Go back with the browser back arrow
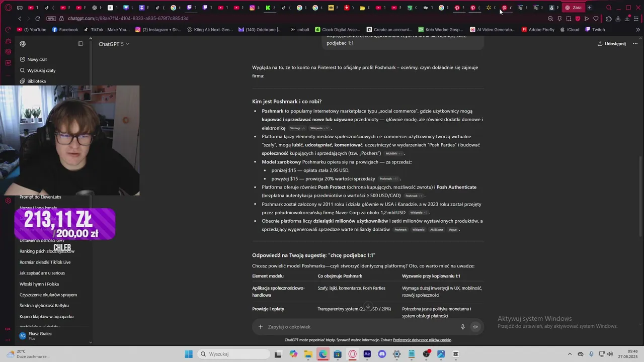 [20, 19]
